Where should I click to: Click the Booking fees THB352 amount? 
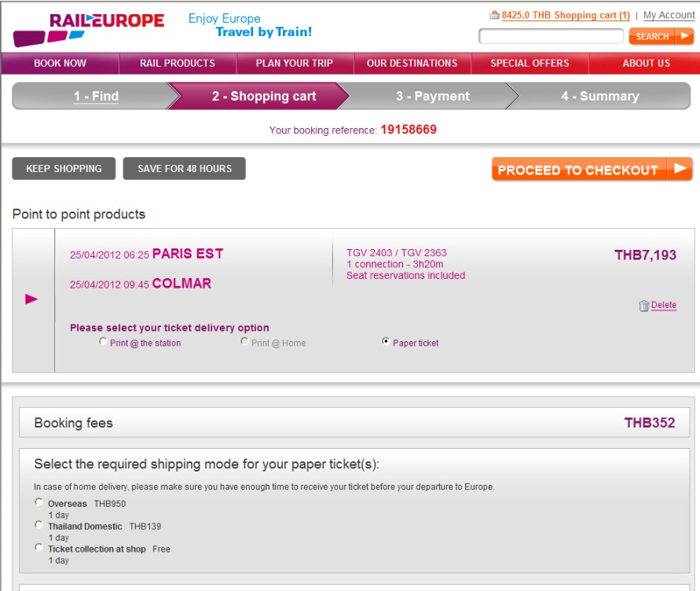coord(650,423)
